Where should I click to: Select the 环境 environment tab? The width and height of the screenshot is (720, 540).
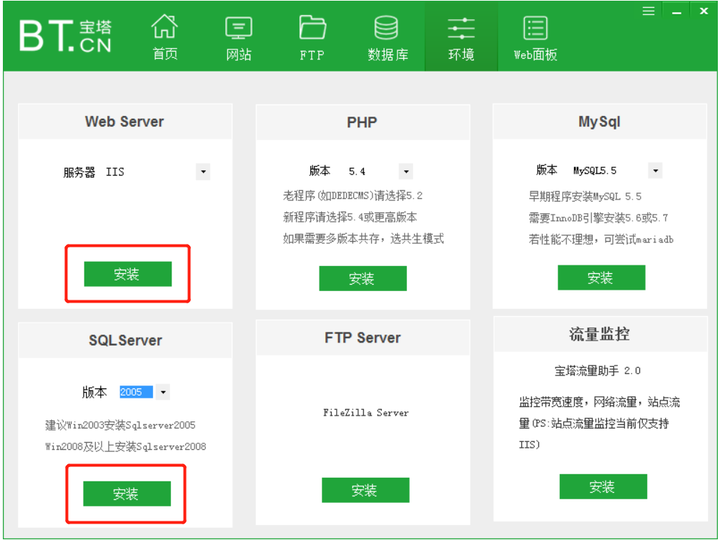point(461,37)
